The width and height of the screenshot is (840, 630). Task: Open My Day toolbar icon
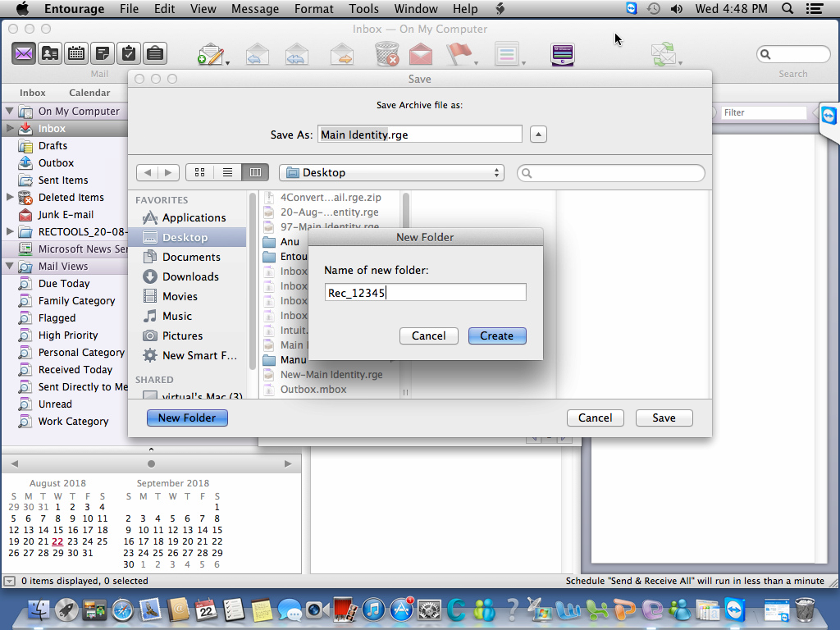(x=563, y=54)
